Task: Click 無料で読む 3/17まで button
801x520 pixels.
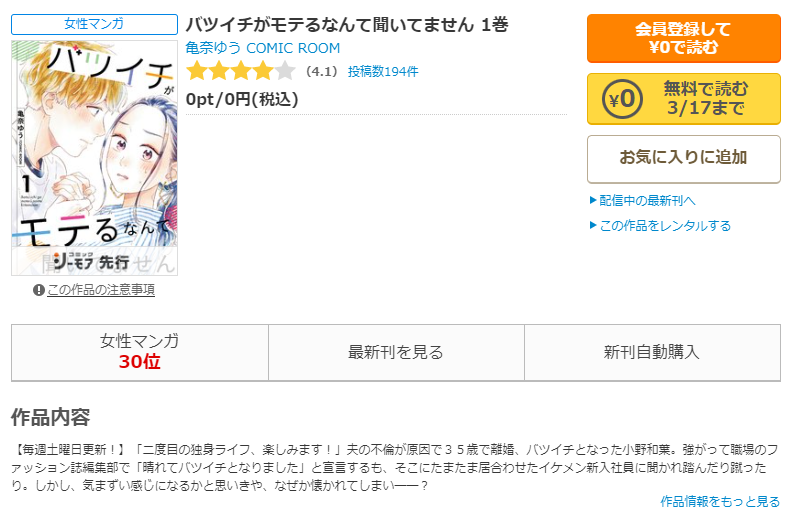Action: click(684, 99)
